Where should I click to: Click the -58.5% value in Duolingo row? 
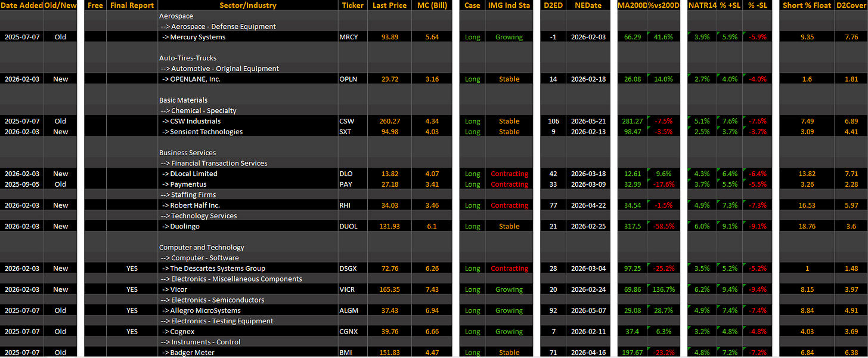point(664,226)
